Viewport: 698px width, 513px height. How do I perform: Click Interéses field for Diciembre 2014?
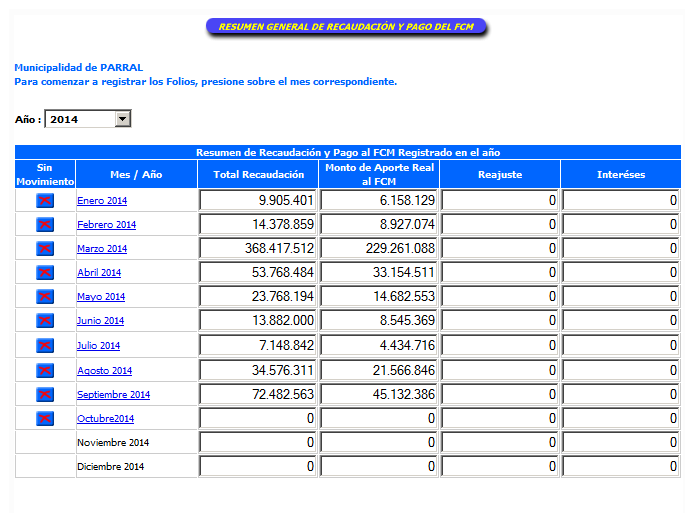click(x=621, y=467)
